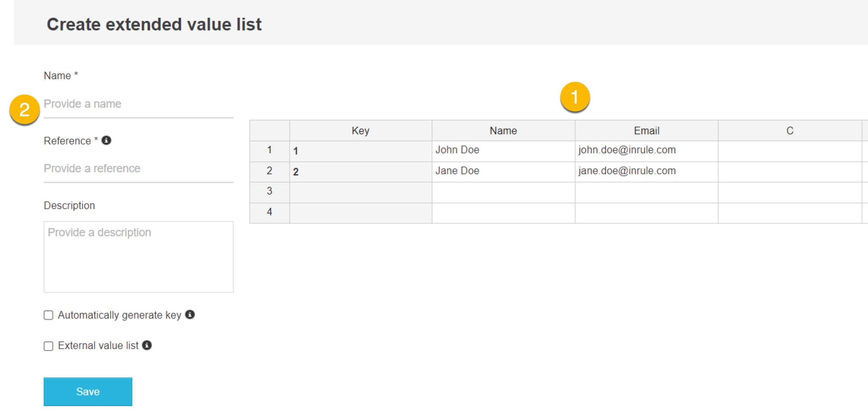
Task: Click the John Doe cell
Action: (503, 150)
